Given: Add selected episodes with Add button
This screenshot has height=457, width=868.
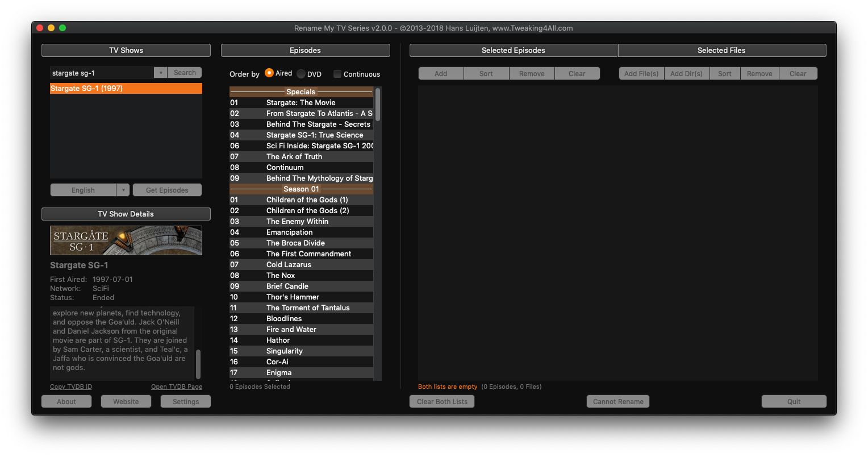Looking at the screenshot, I should coord(441,73).
